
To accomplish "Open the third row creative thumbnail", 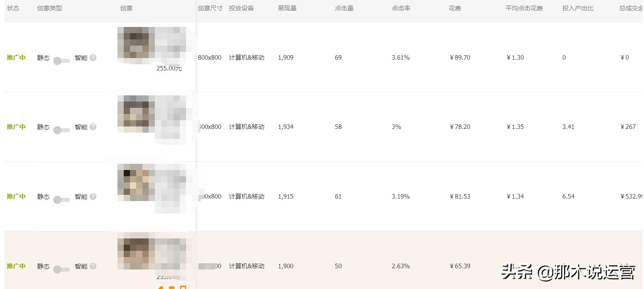I will [135, 182].
